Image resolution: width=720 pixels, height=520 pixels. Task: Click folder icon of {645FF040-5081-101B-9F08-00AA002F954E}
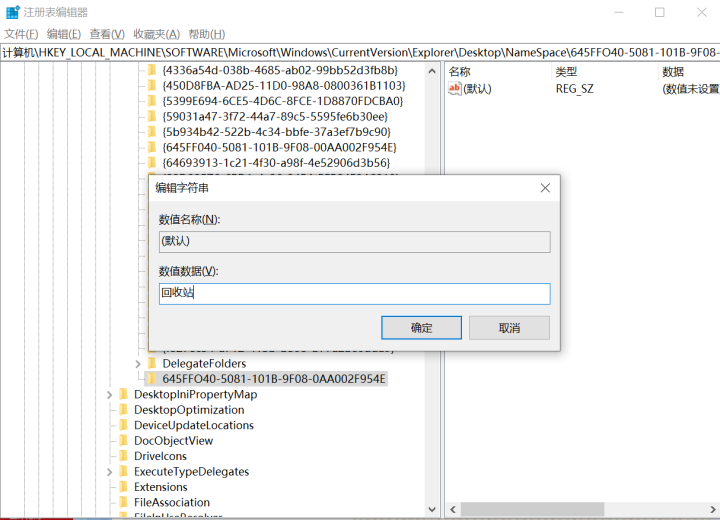(x=152, y=147)
